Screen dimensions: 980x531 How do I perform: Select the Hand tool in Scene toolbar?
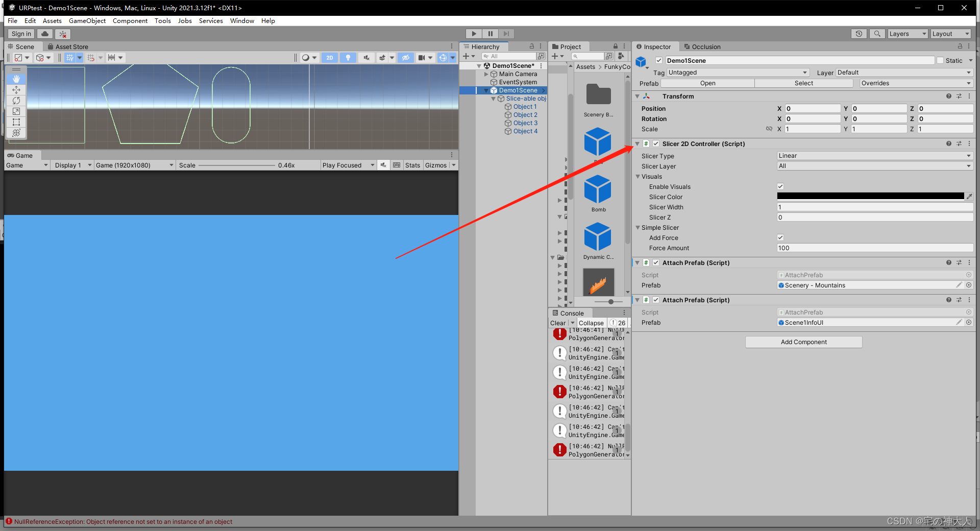pyautogui.click(x=16, y=79)
